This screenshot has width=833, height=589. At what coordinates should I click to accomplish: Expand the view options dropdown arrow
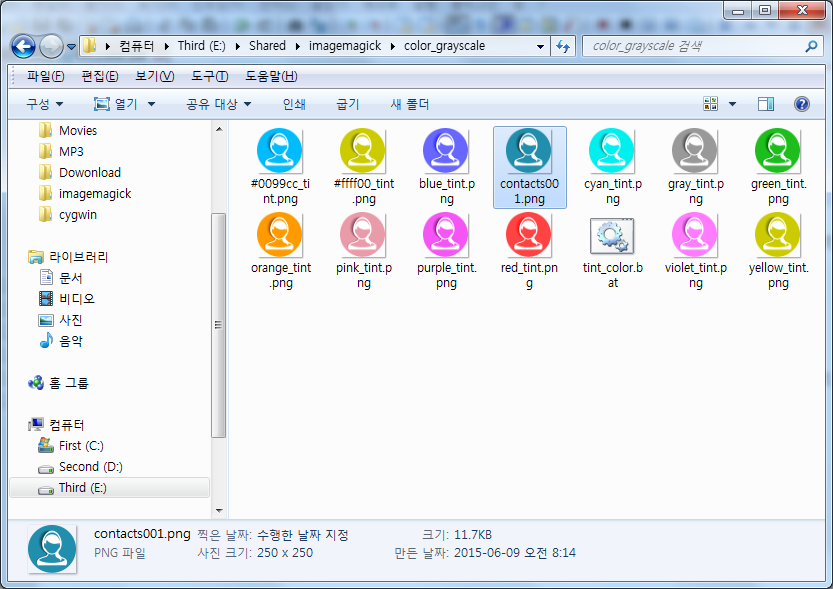point(732,104)
